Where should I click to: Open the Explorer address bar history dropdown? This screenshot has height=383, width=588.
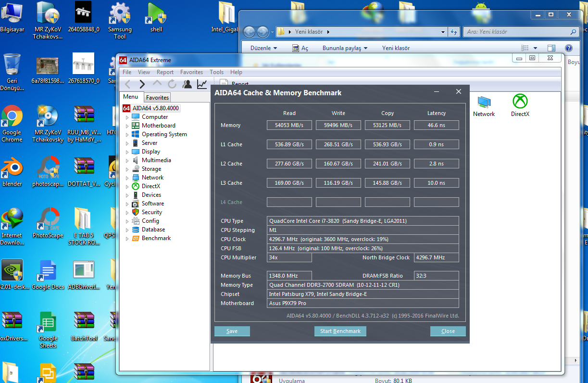click(x=443, y=32)
